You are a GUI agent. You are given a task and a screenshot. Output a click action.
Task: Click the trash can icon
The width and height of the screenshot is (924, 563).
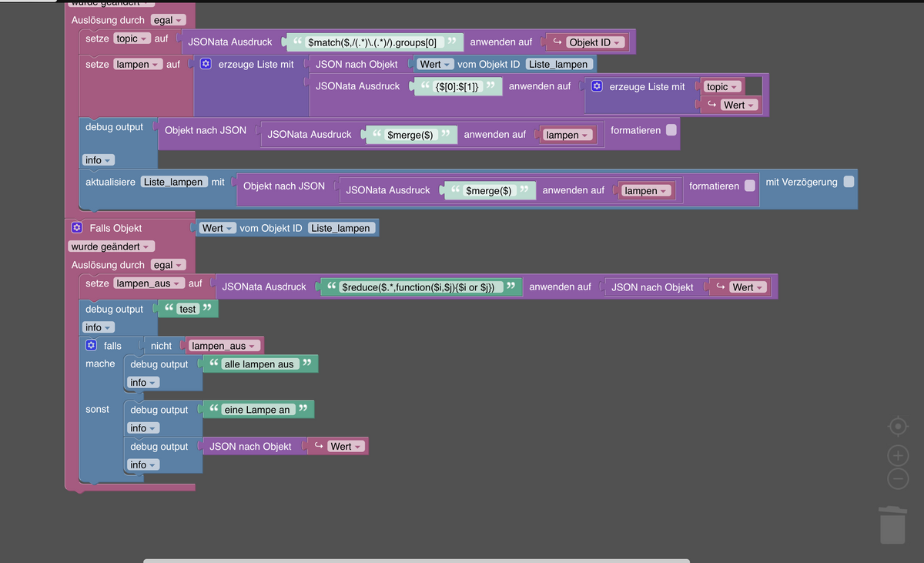[x=892, y=524]
